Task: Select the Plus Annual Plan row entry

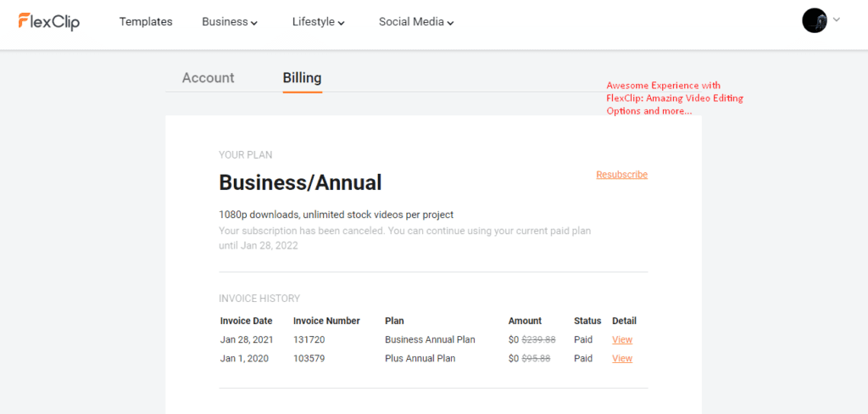Action: [x=420, y=359]
